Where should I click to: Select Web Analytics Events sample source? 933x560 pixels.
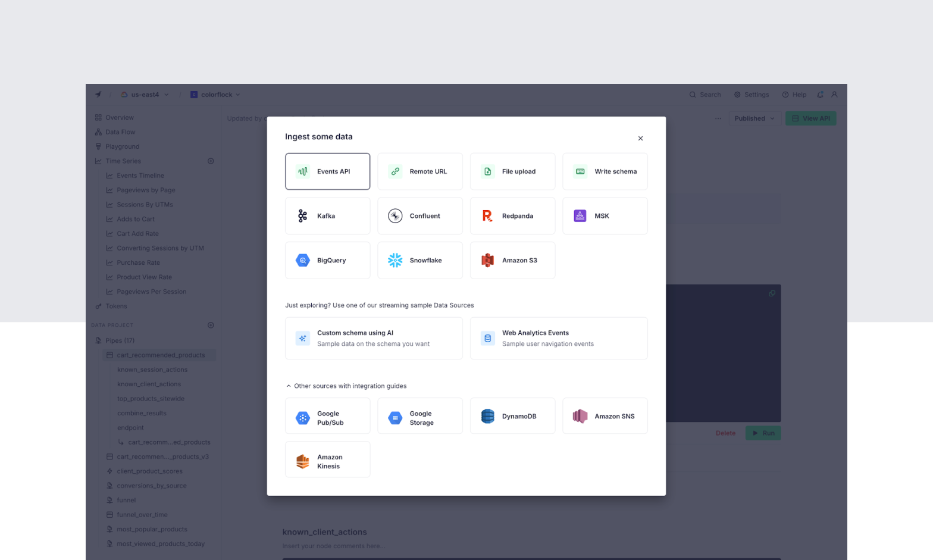558,338
